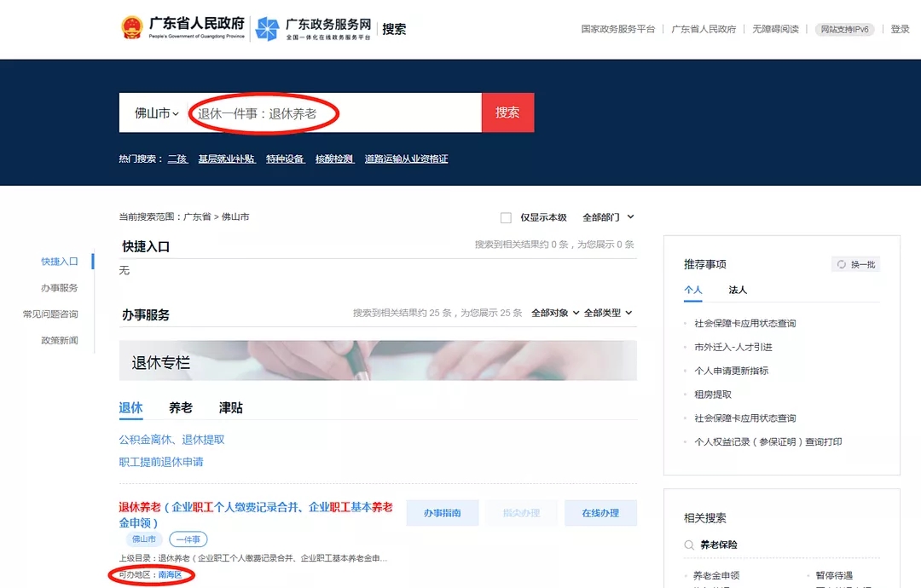The image size is (921, 588).
Task: Click the 换一批 refresh icon
Action: [842, 265]
